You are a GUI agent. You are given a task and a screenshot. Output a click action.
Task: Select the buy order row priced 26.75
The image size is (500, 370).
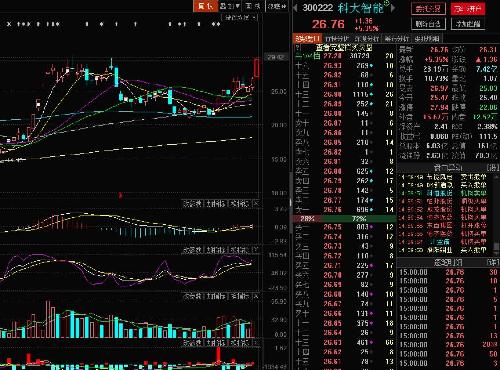click(345, 227)
